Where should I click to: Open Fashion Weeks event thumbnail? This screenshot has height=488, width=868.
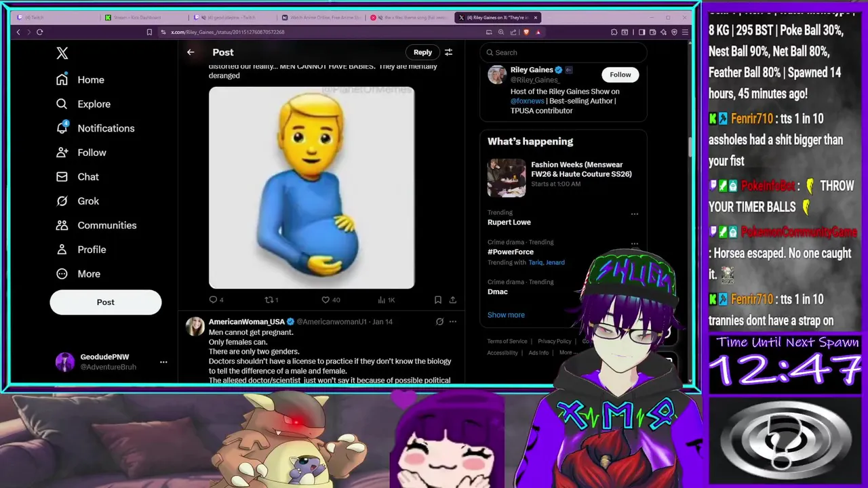[507, 178]
